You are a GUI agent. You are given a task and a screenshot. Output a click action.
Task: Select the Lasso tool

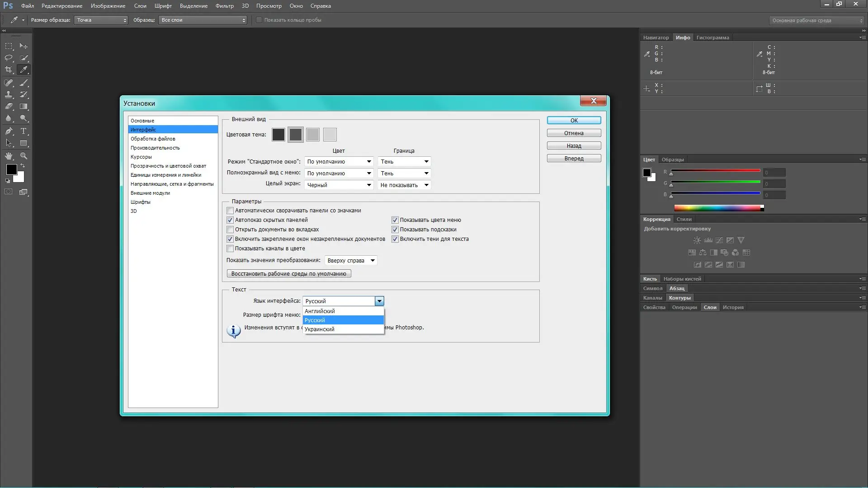9,58
